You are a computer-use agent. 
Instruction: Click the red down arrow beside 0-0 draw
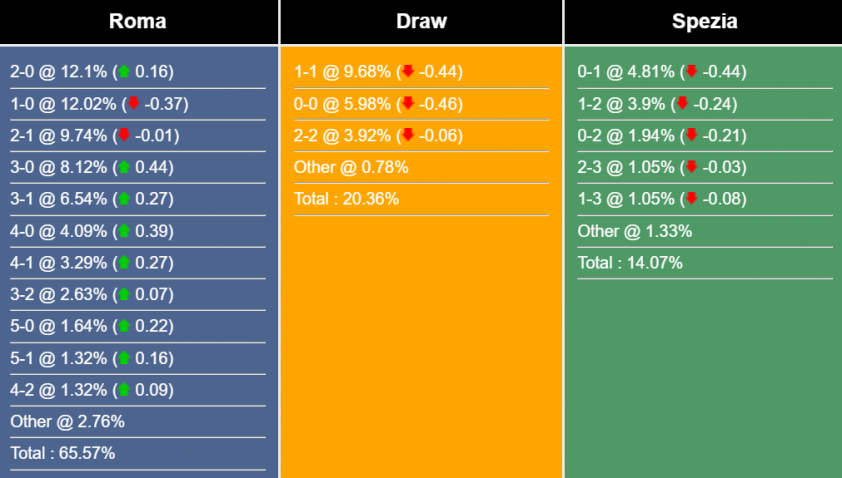tap(407, 103)
